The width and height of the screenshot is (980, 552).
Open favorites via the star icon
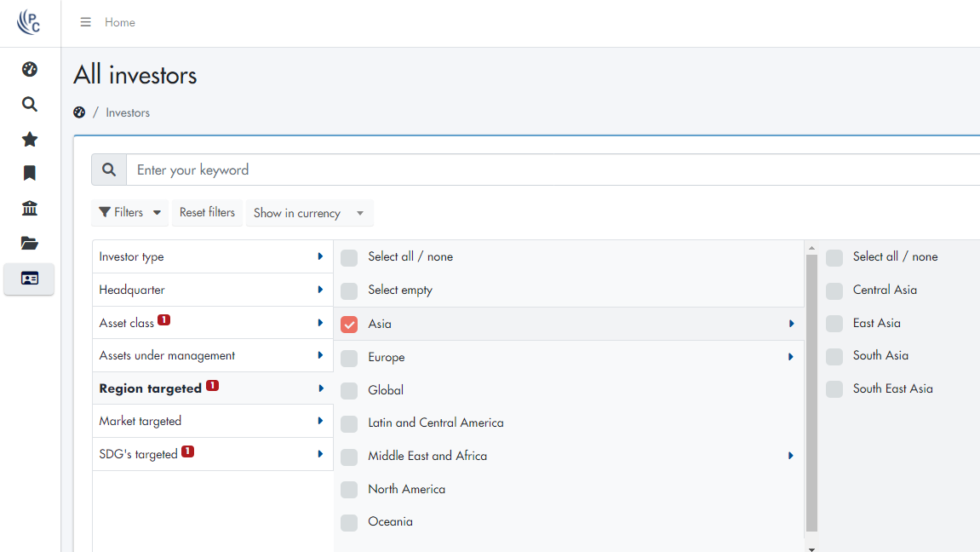[x=29, y=139]
